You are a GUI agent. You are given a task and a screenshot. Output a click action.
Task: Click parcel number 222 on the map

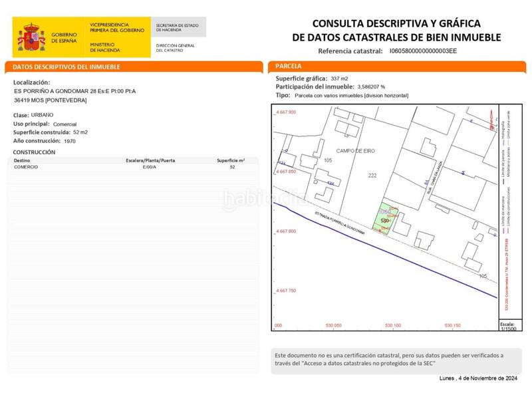click(x=372, y=175)
